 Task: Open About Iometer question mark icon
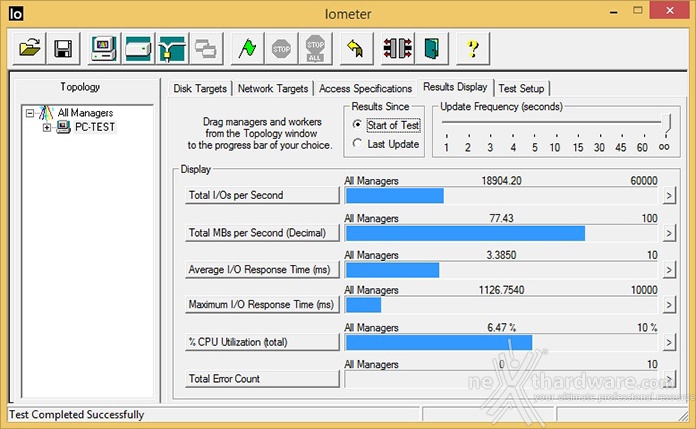tap(473, 48)
